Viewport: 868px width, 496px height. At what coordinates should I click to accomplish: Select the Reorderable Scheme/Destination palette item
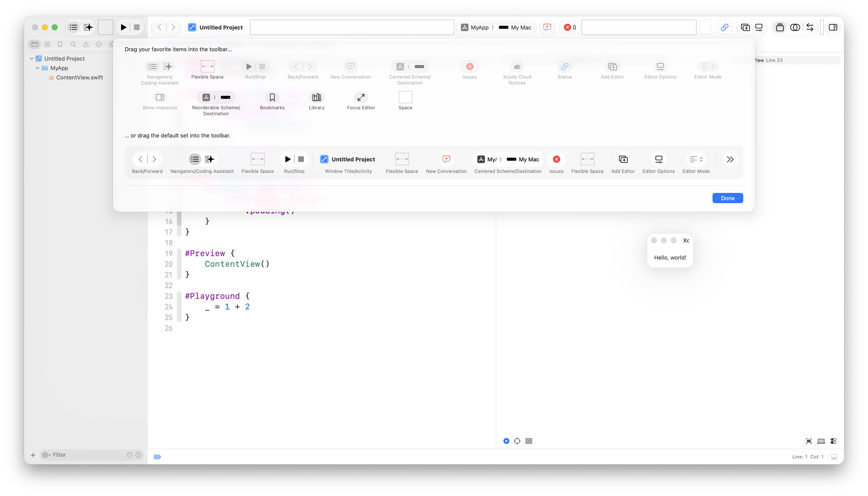(x=216, y=104)
